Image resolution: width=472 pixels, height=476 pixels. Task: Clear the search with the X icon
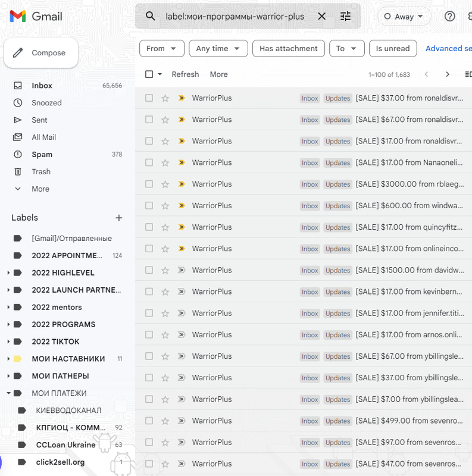321,16
